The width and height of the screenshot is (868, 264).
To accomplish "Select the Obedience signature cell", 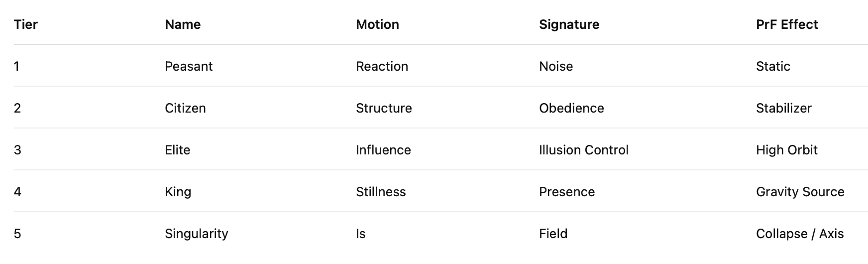I will click(x=571, y=108).
